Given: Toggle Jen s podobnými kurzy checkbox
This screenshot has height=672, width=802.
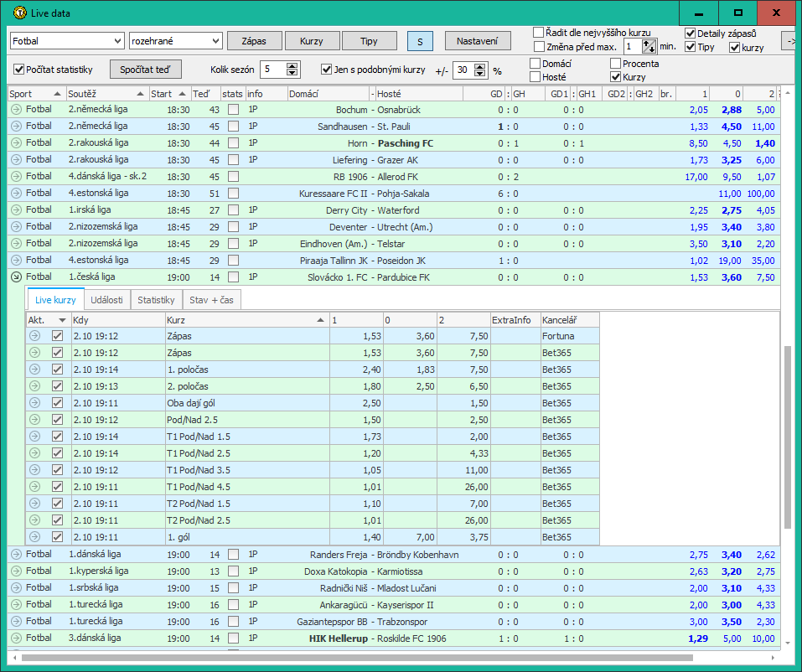Looking at the screenshot, I should tap(326, 70).
